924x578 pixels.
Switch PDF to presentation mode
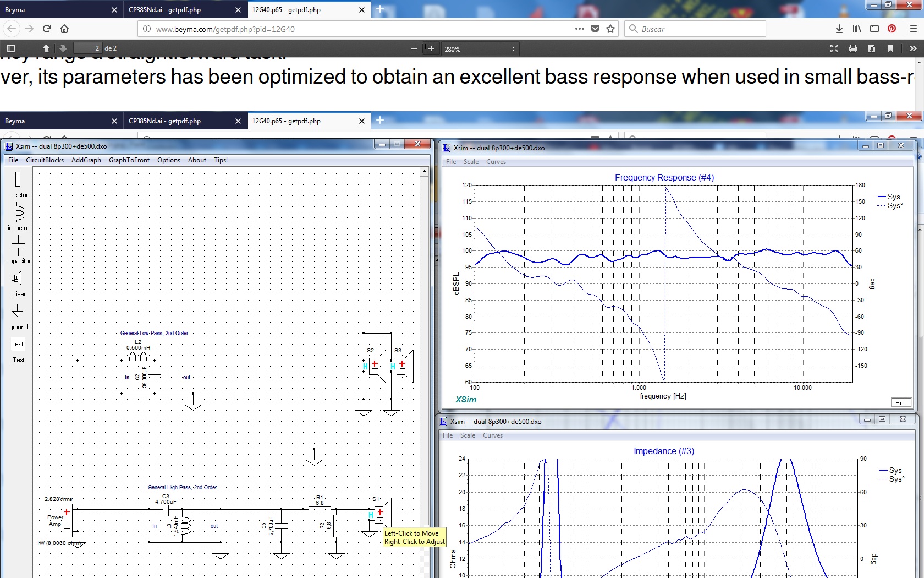coord(834,48)
